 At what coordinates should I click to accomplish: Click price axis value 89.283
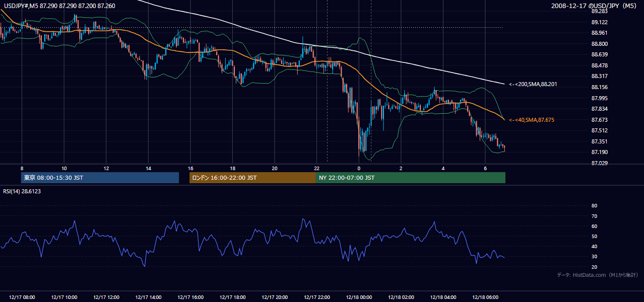tap(599, 11)
